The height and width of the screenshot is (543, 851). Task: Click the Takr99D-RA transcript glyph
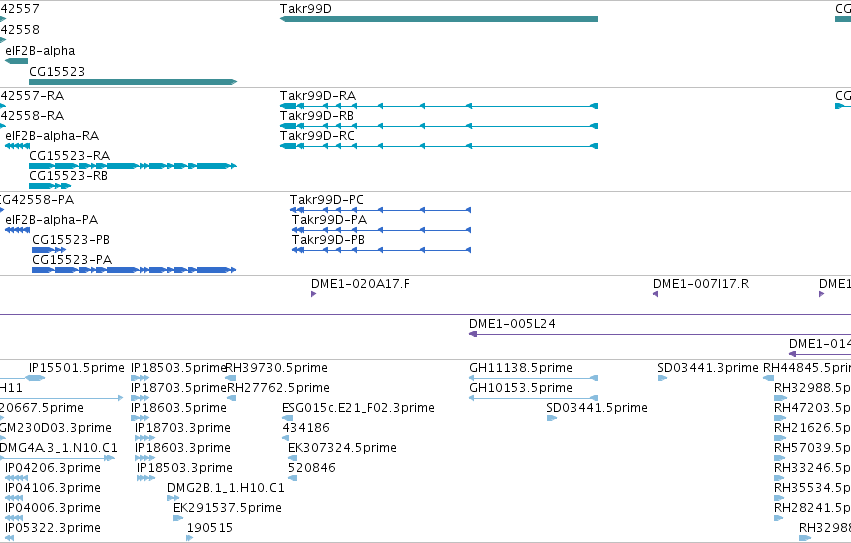tap(439, 106)
